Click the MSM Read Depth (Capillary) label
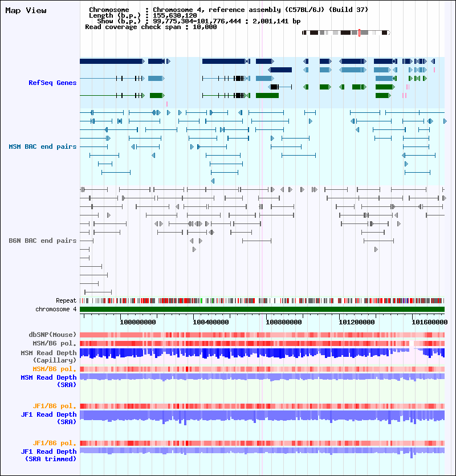456x476 pixels. [x=48, y=356]
